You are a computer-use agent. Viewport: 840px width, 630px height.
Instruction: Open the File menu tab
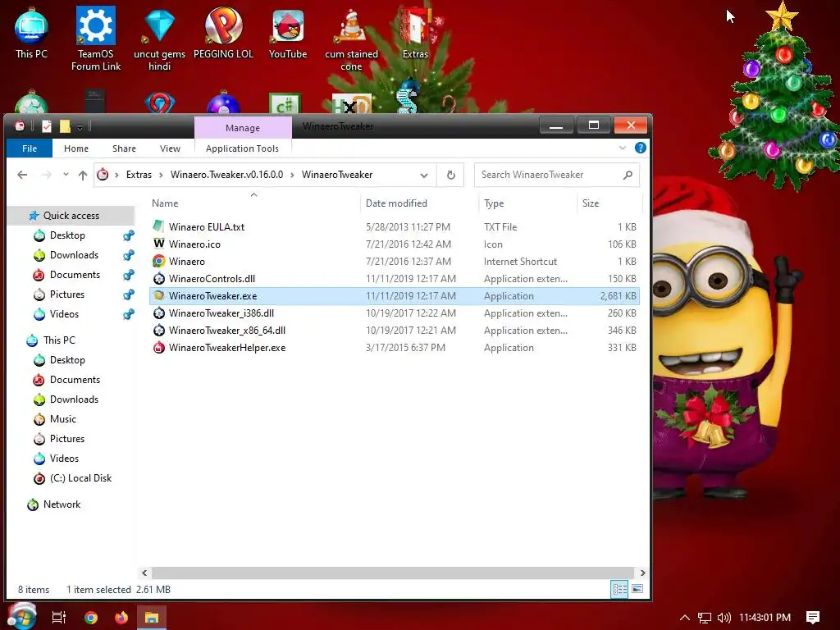pos(30,148)
